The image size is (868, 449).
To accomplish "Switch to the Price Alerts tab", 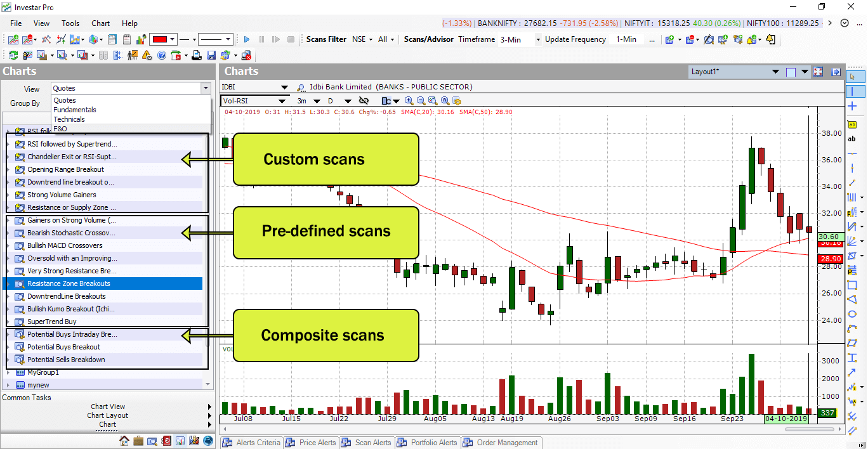I will click(x=311, y=443).
